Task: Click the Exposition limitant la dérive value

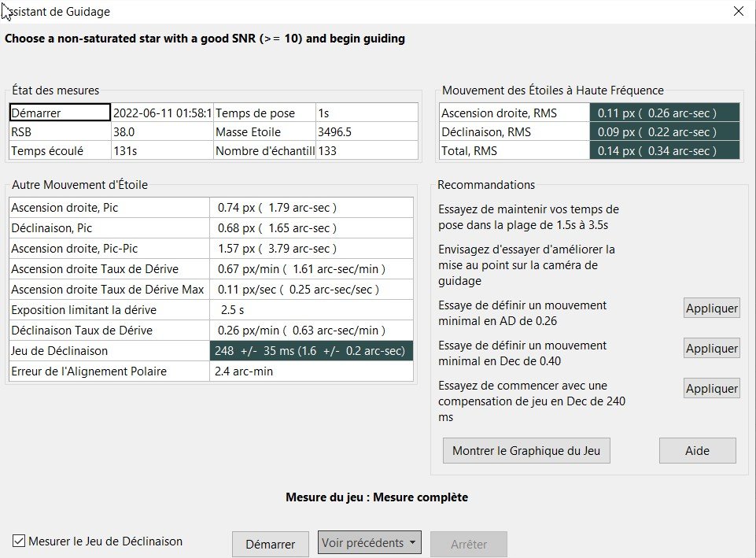Action: click(x=311, y=310)
